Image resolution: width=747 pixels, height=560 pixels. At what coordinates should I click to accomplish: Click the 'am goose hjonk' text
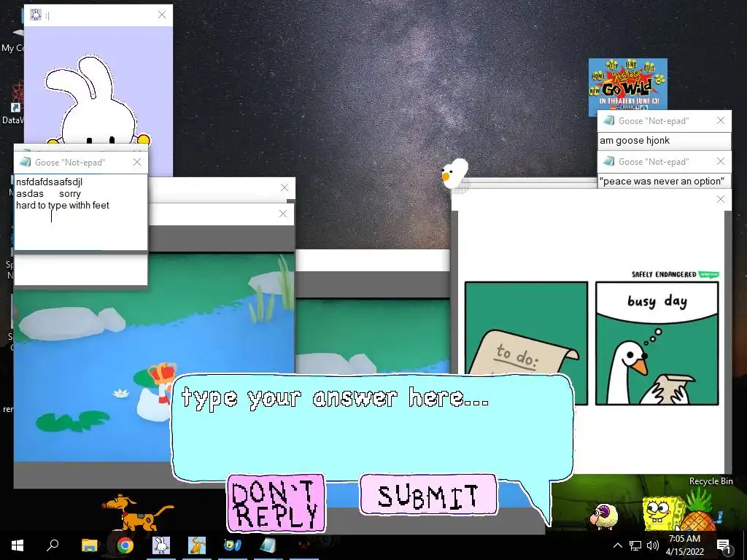click(635, 141)
